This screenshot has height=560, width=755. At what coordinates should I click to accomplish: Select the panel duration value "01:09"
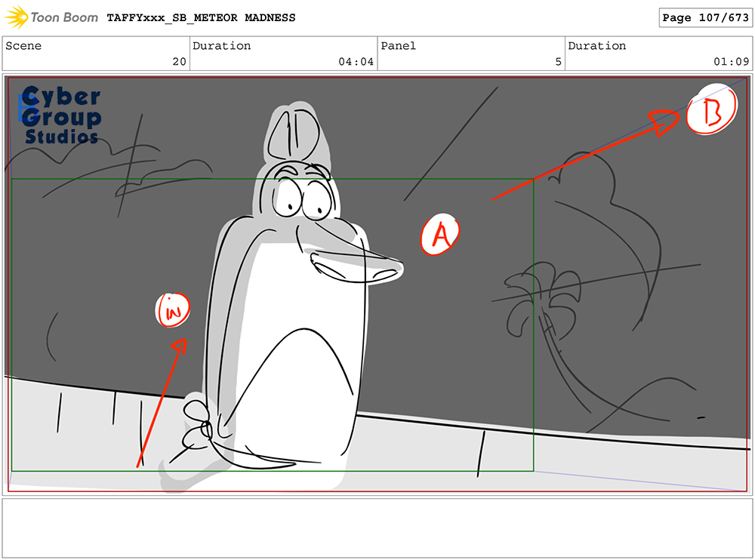click(x=732, y=62)
